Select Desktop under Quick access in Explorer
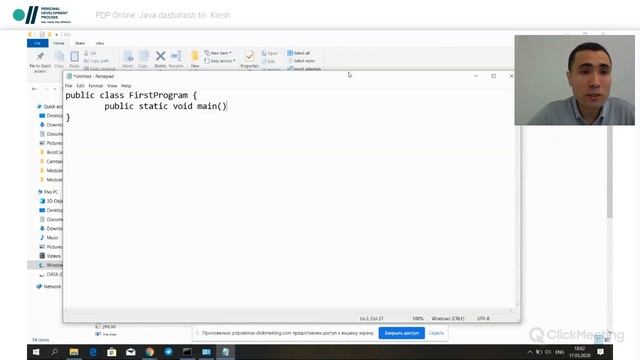This screenshot has width=640, height=360. click(x=51, y=116)
